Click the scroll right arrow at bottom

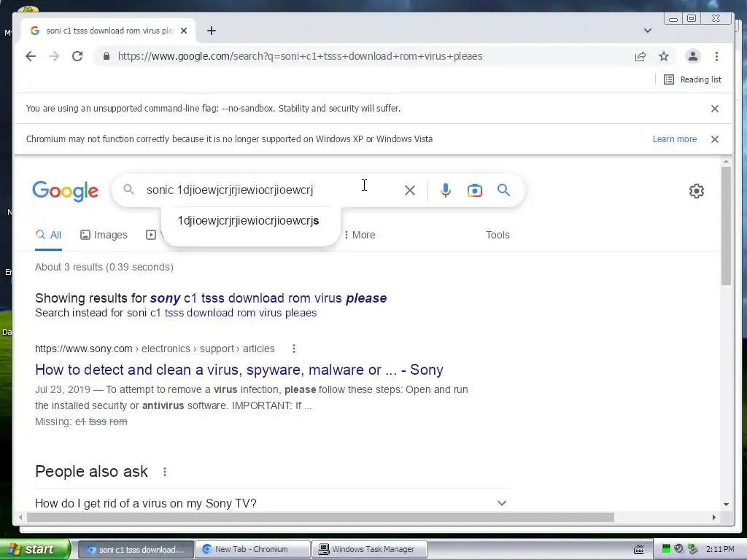tap(713, 517)
